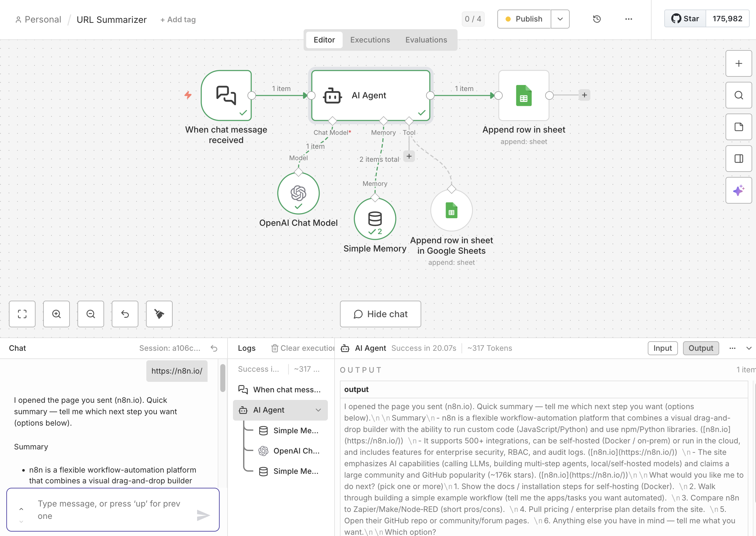Image resolution: width=756 pixels, height=536 pixels.
Task: Click the fit-to-view canvas icon
Action: click(22, 314)
